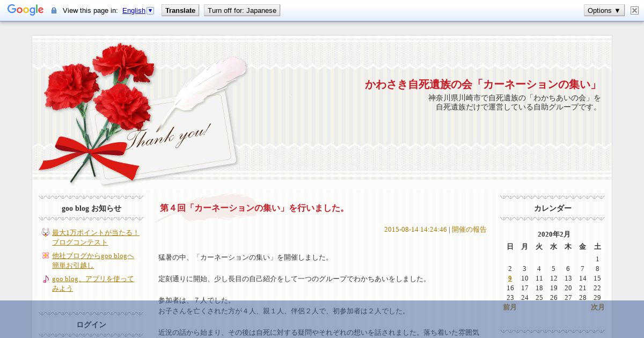Viewport: 644px width, 338px height.
Task: Click the Translate button
Action: click(180, 10)
